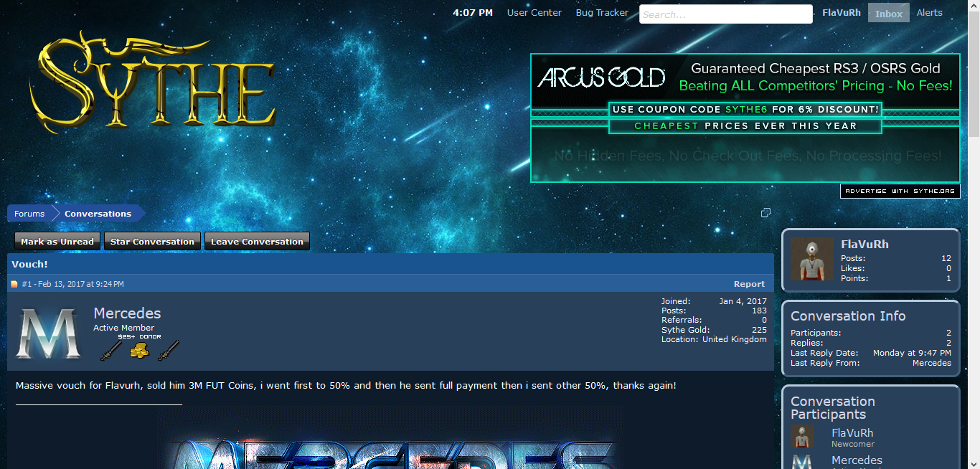Open the Mercedes link in Conversation Participants

coord(857,460)
